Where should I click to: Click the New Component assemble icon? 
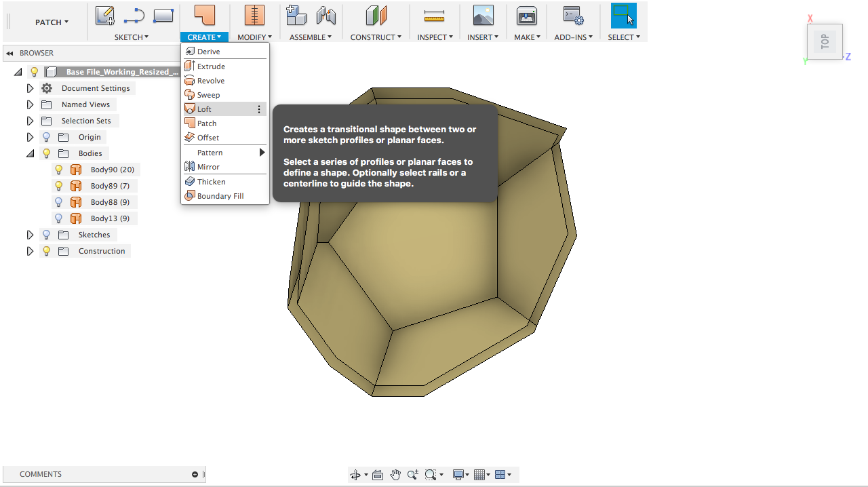coord(296,15)
